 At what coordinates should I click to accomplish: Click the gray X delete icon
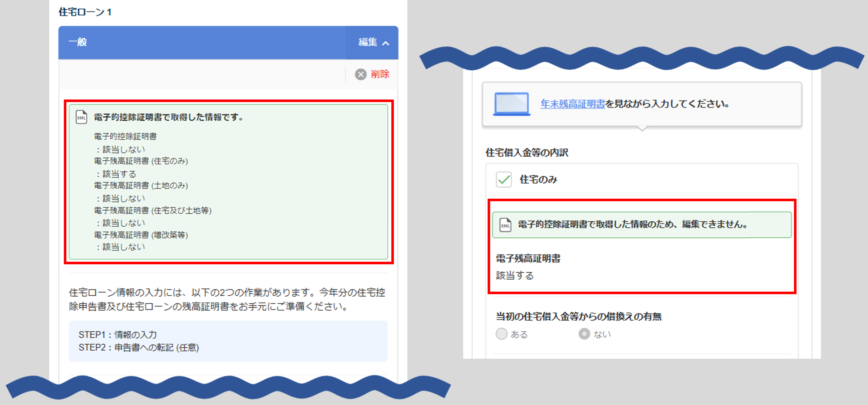point(360,74)
